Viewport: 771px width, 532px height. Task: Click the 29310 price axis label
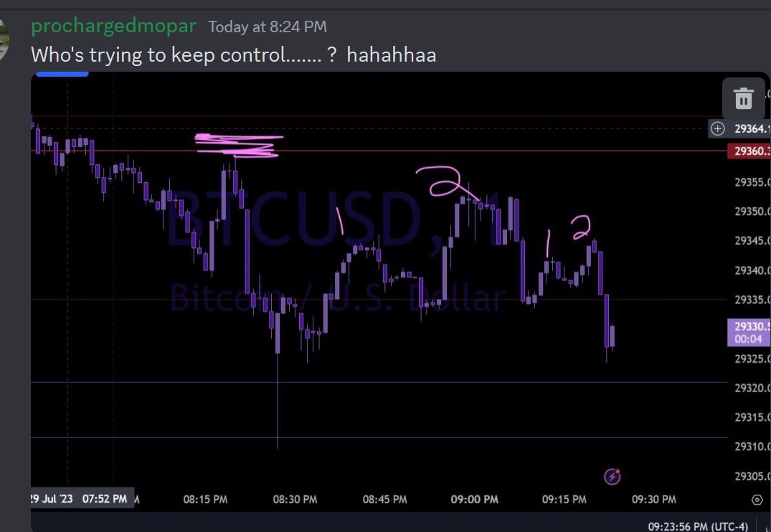pyautogui.click(x=752, y=447)
